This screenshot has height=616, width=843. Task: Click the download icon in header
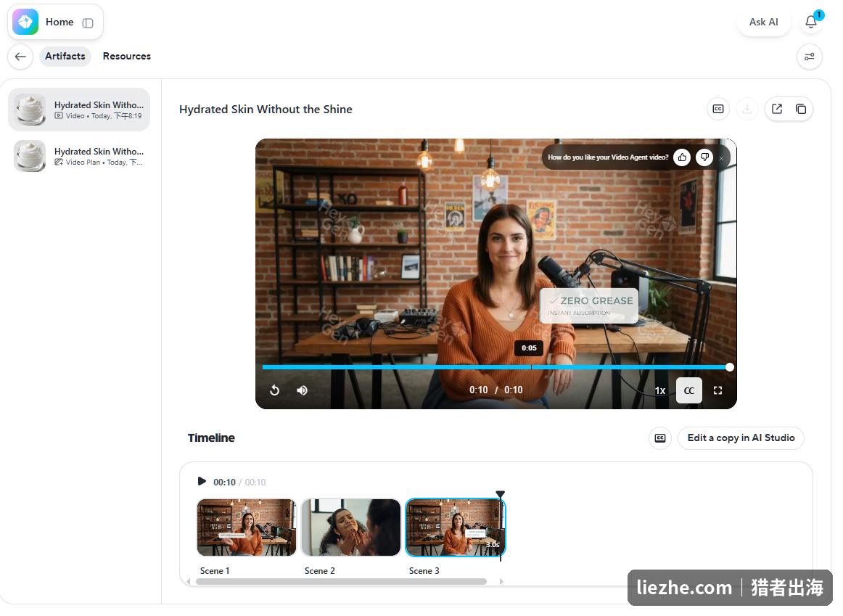point(747,109)
